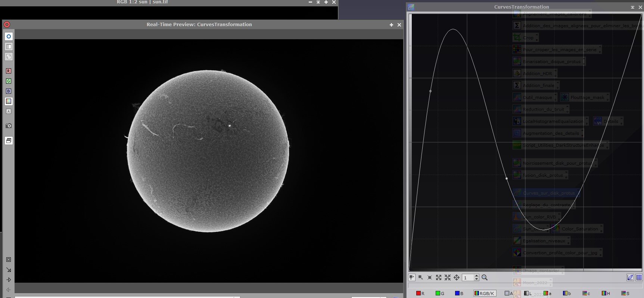
Task: Click the curve interpolation pen icon
Action: pyautogui.click(x=630, y=277)
